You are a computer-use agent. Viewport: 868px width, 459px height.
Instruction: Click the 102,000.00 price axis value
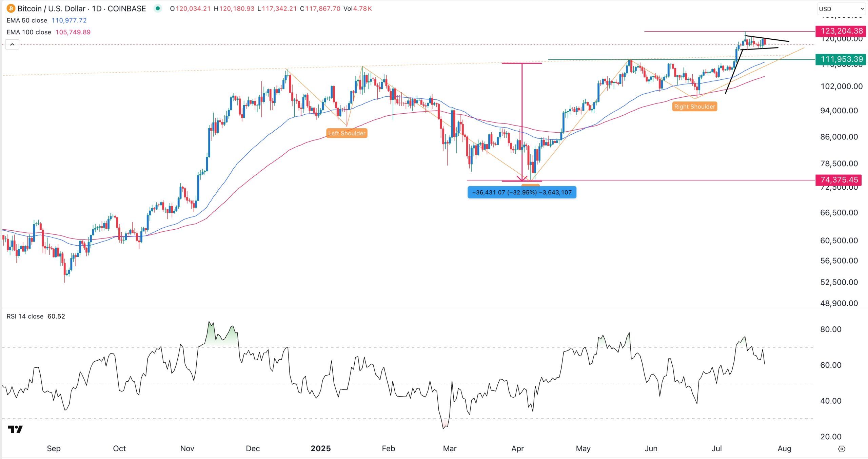coord(842,87)
